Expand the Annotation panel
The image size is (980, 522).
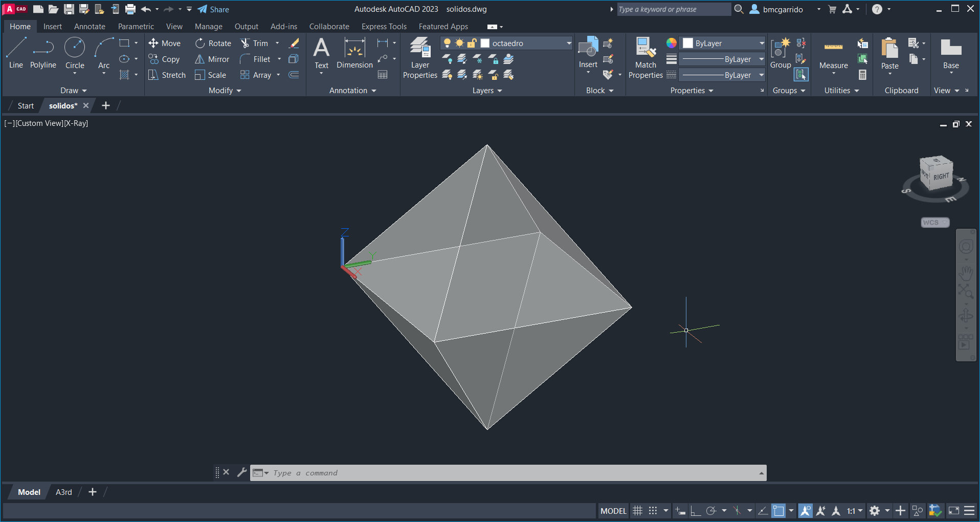click(353, 91)
